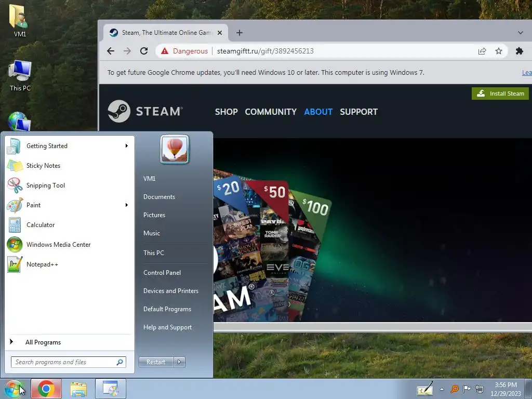Click the share page icon in Chrome
Viewport: 532px width, 399px height.
pyautogui.click(x=482, y=51)
